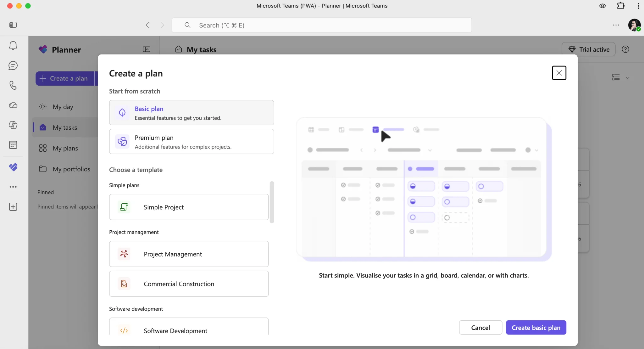Select the Premium plan option
The width and height of the screenshot is (644, 349).
192,142
